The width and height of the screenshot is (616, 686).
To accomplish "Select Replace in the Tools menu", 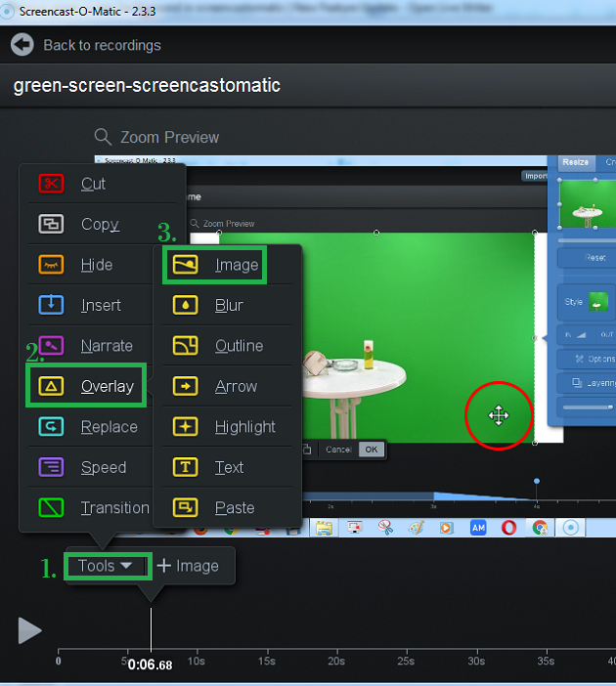I will [x=91, y=427].
